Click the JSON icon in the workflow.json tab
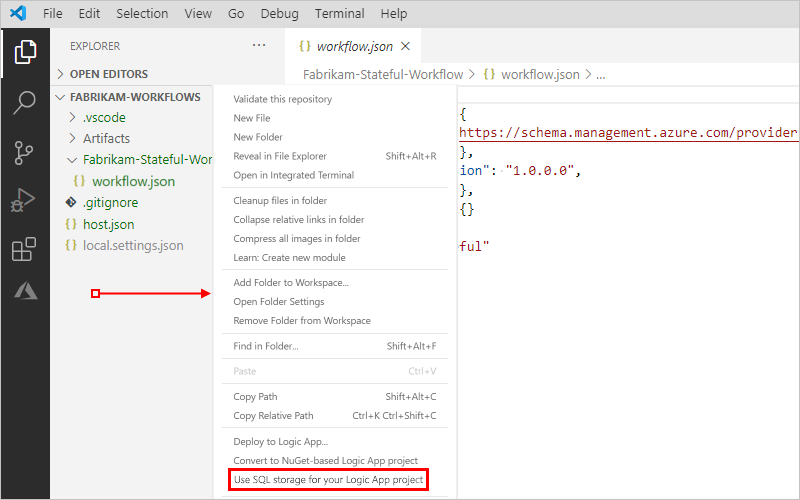This screenshot has height=500, width=800. click(305, 46)
